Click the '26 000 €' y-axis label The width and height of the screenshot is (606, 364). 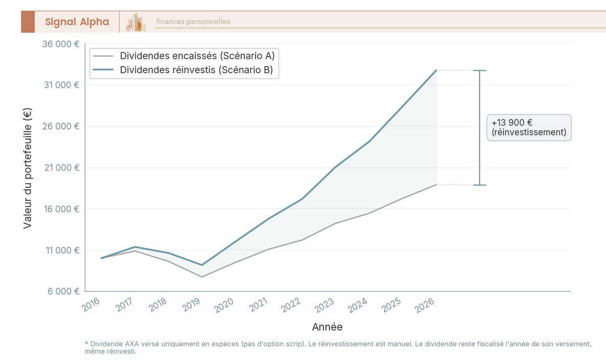pos(60,126)
